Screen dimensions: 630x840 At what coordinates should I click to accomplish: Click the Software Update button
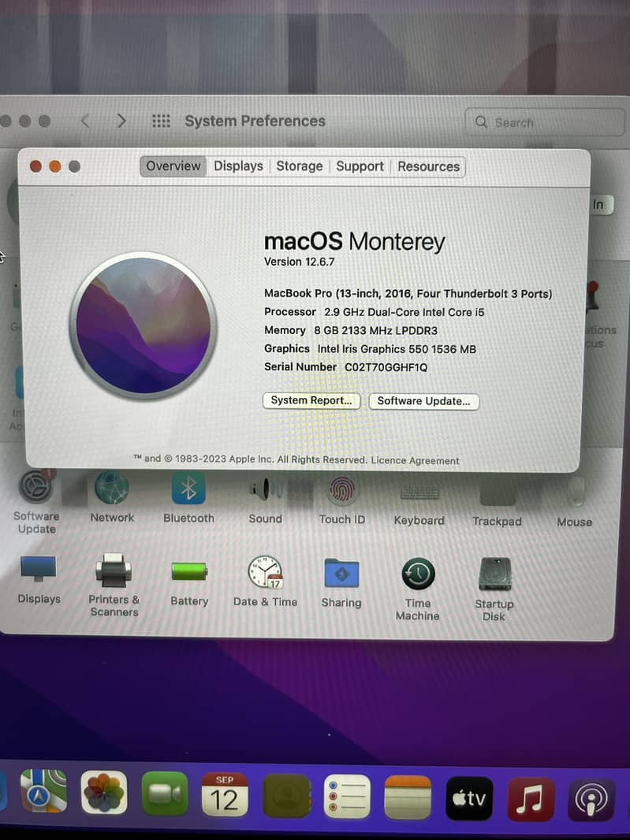pyautogui.click(x=423, y=401)
